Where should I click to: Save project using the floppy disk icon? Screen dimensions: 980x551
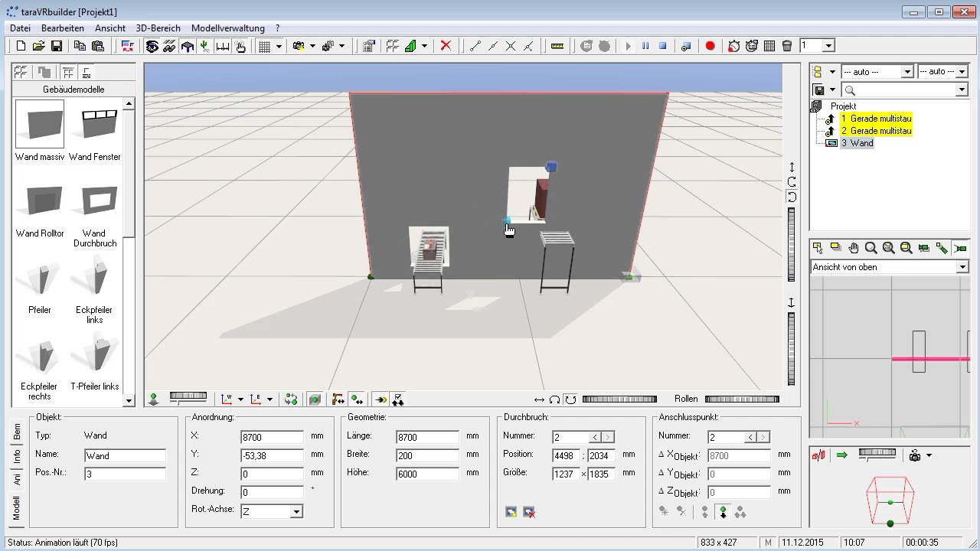pyautogui.click(x=56, y=46)
